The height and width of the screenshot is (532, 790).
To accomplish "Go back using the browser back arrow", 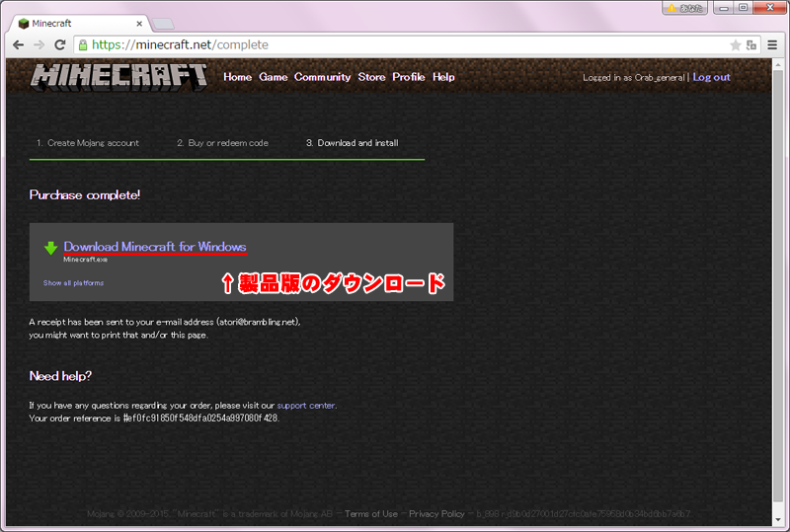I will pyautogui.click(x=18, y=44).
